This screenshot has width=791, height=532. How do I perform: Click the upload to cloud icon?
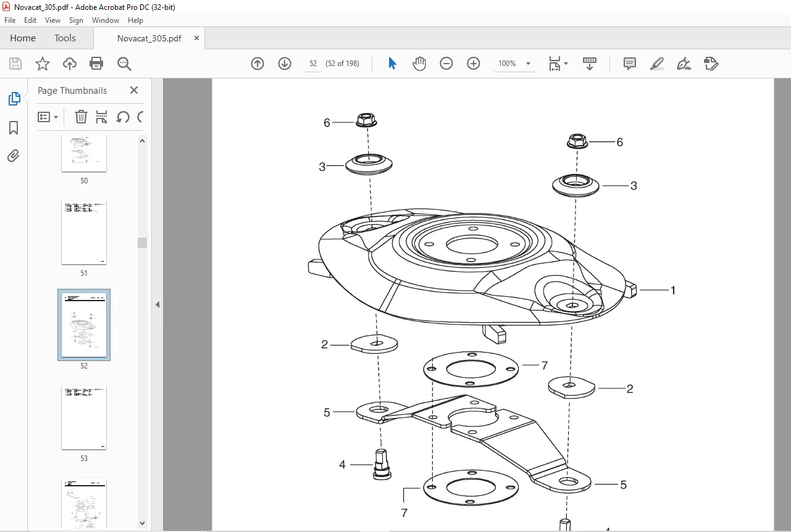[x=70, y=64]
